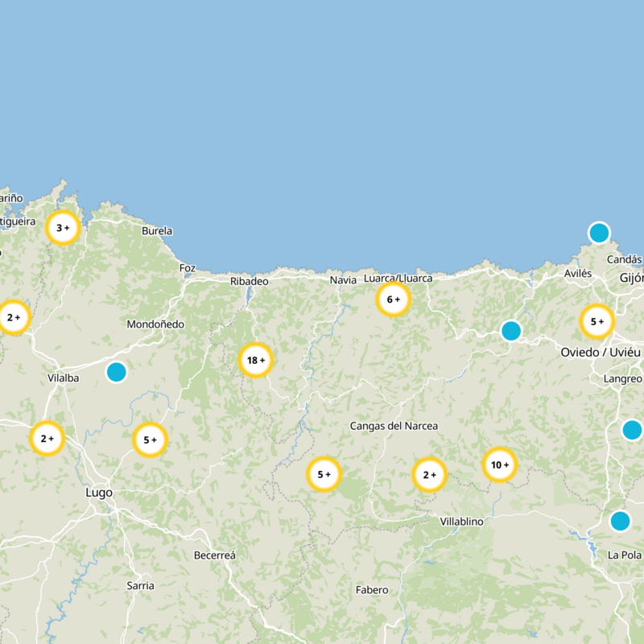The width and height of the screenshot is (644, 644).
Task: Click the Becerreá label
Action: click(x=215, y=555)
